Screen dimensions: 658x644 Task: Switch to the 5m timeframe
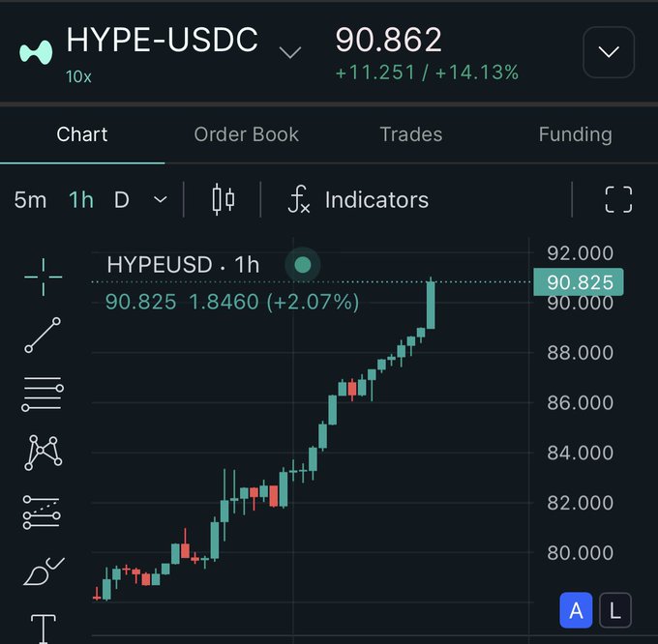click(x=30, y=200)
